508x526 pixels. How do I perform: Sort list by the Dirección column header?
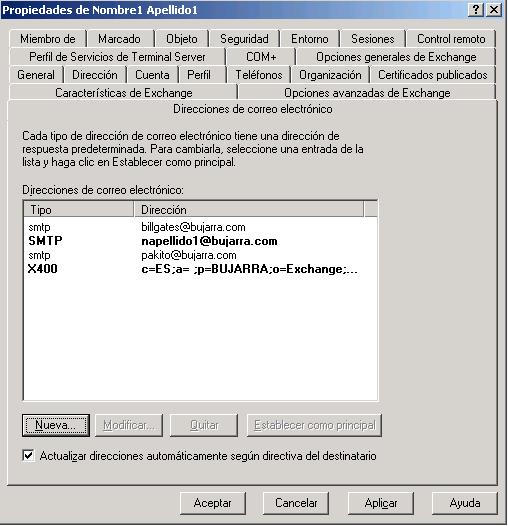[x=249, y=210]
